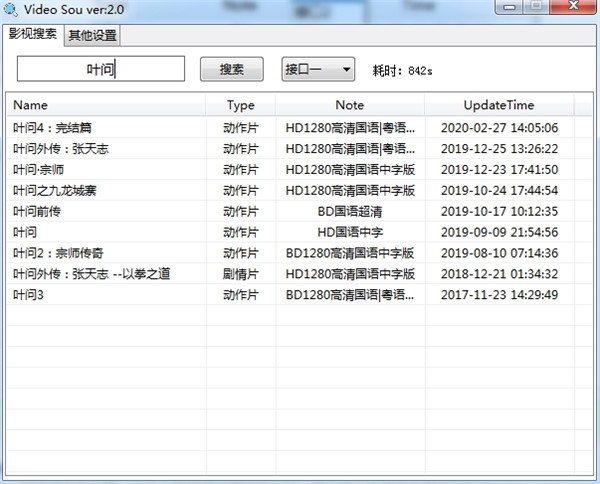This screenshot has width=600, height=484.
Task: Click the UpdateTime column header
Action: pos(499,105)
